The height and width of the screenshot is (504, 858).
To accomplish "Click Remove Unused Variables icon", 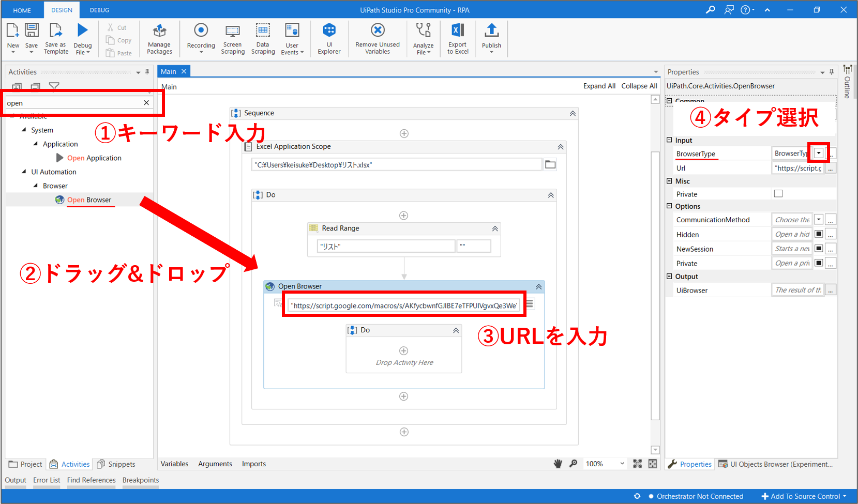I will (x=378, y=31).
